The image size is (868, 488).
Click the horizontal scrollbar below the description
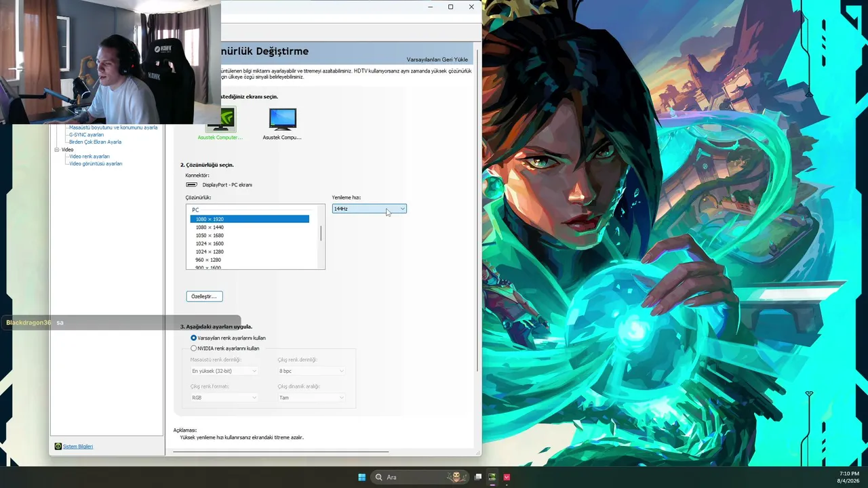[281, 451]
